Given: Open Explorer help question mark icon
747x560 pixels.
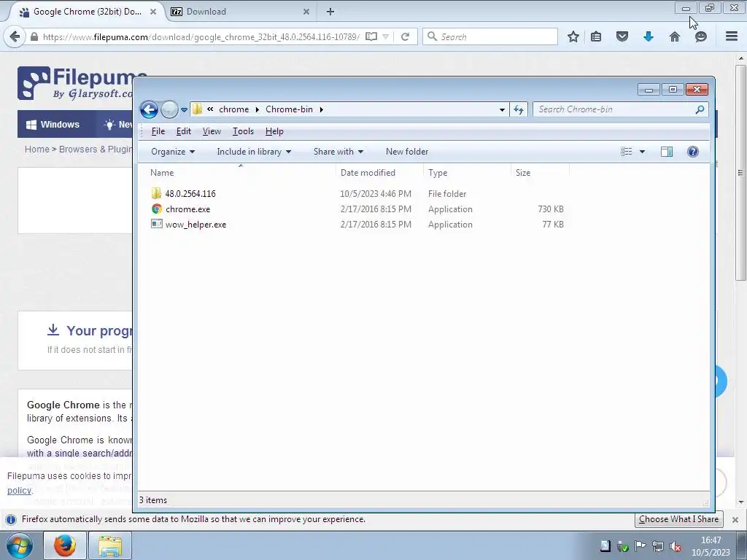Looking at the screenshot, I should click(693, 152).
